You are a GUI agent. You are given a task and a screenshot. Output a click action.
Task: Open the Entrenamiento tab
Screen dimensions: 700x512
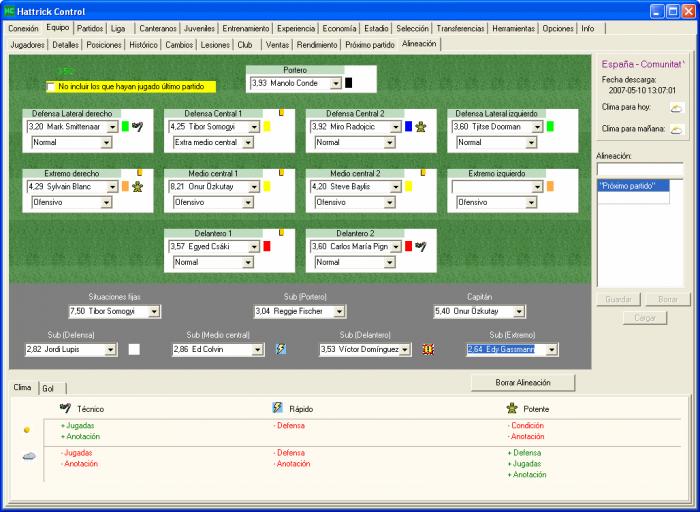246,29
